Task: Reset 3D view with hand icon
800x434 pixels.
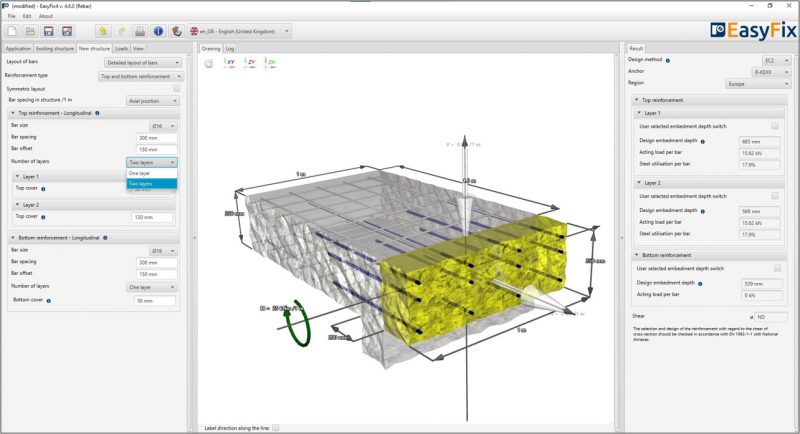Action: (209, 63)
